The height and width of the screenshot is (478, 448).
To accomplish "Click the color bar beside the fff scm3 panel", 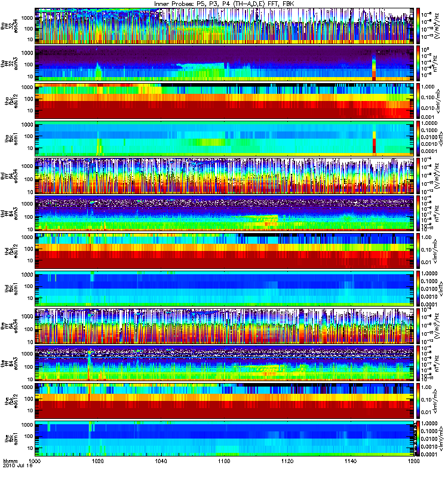I will tap(418, 363).
